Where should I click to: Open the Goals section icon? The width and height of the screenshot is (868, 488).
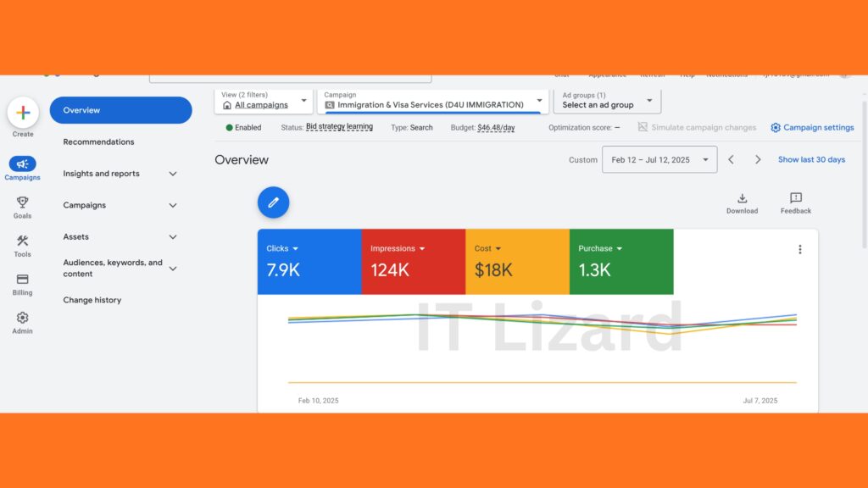click(x=22, y=203)
